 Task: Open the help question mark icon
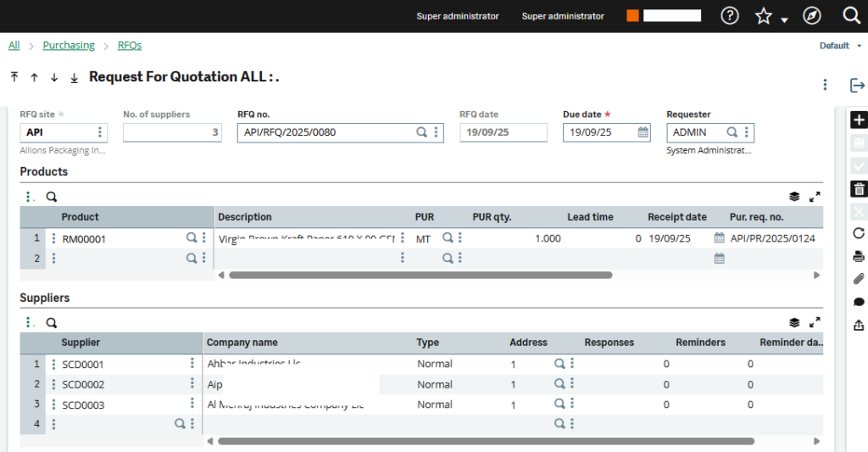tap(729, 16)
